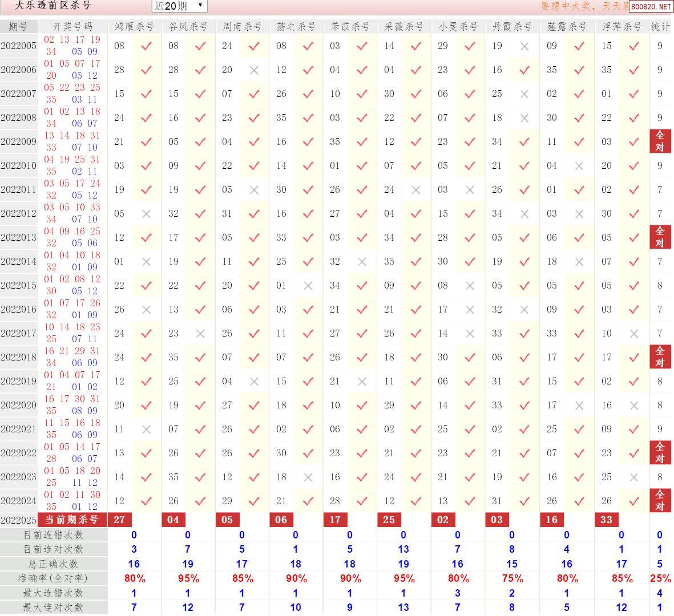
Task: Click the red 33 current kill number for 浮萍
Action: 607,520
